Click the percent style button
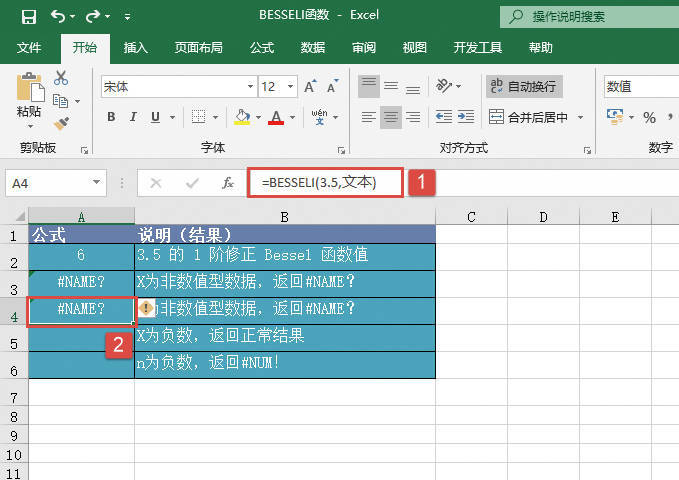679x480 pixels. 649,117
